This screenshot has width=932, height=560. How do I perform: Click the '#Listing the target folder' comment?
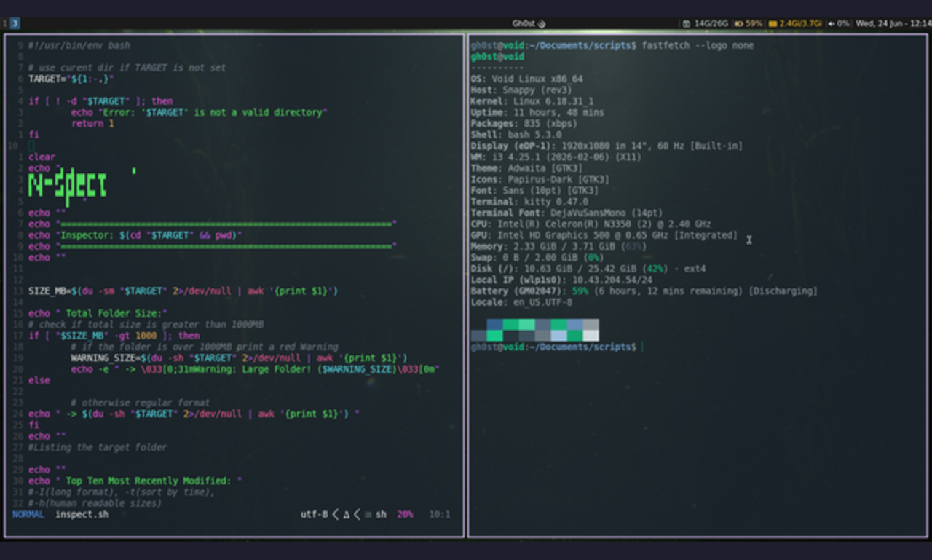[x=98, y=447]
